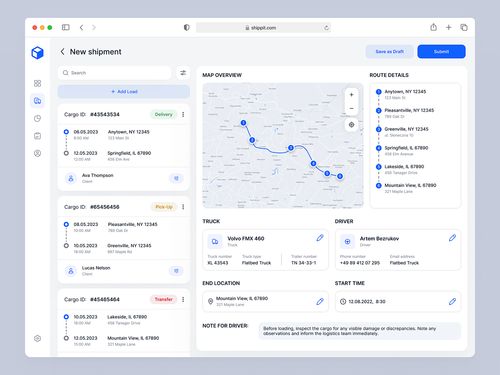This screenshot has width=500, height=375.
Task: Open the filter settings icon beside Search
Action: tap(183, 73)
